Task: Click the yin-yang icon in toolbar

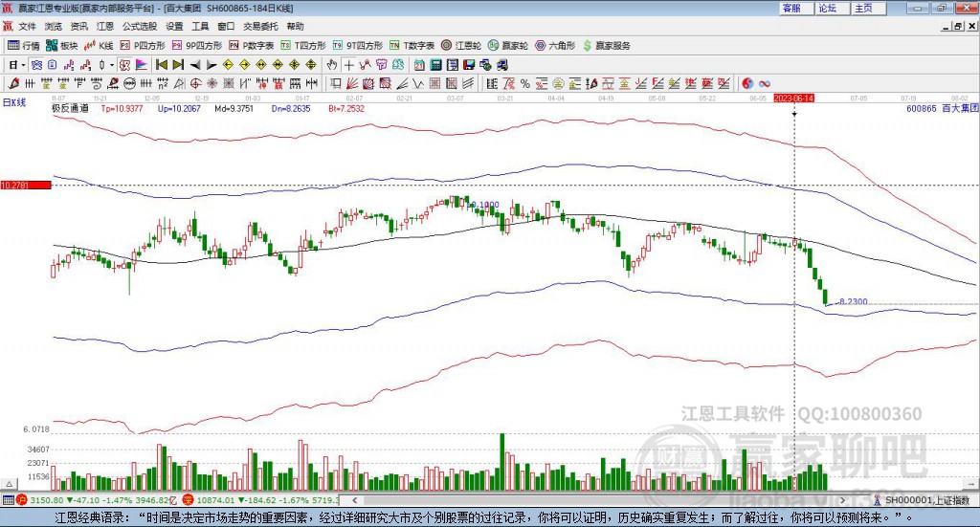Action: click(x=747, y=83)
